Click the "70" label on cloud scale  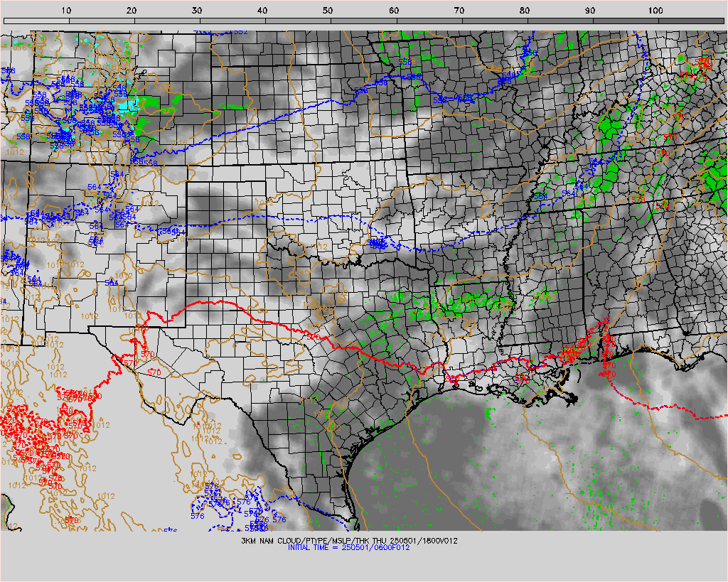(459, 11)
